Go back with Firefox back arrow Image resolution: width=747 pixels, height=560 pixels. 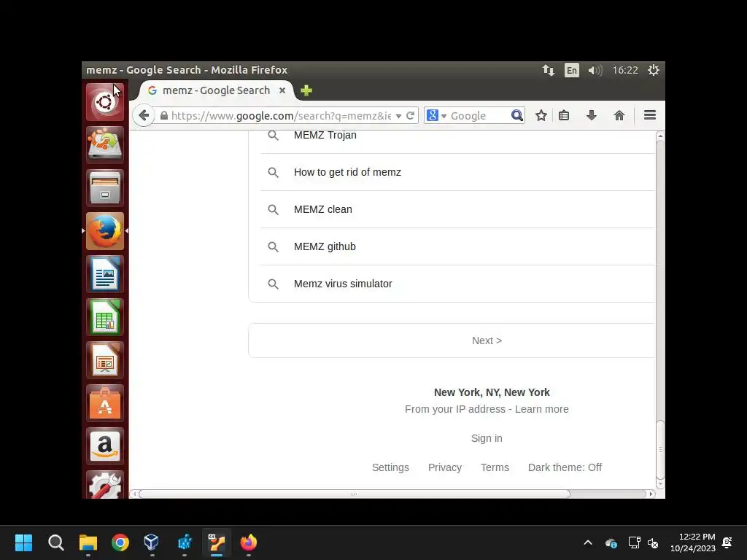(x=144, y=115)
